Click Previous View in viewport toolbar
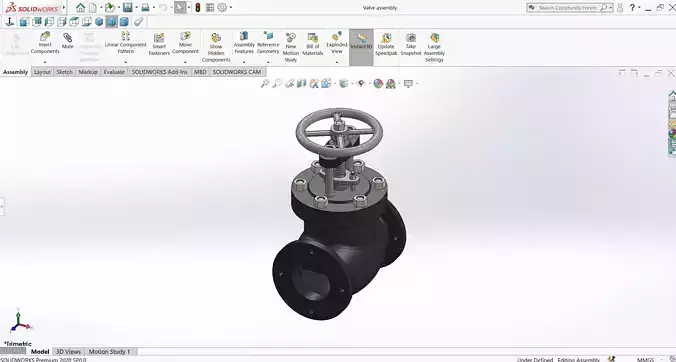The image size is (676, 362). tap(289, 83)
